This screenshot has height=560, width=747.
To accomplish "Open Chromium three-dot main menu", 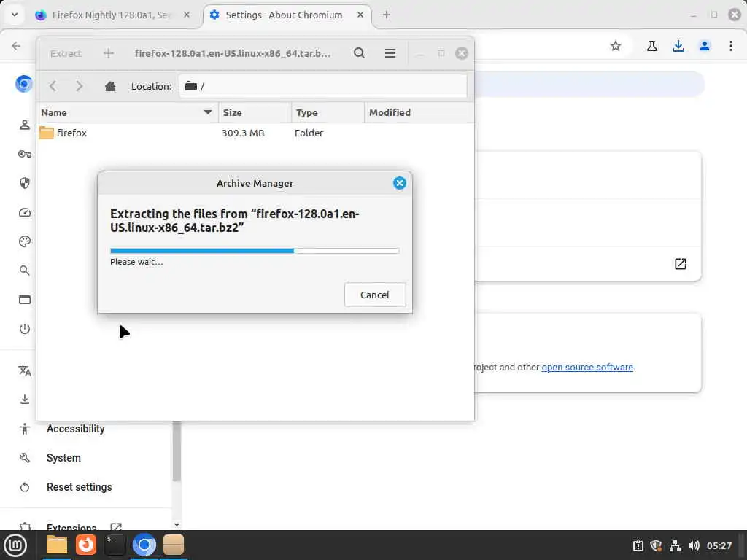I will [x=731, y=46].
